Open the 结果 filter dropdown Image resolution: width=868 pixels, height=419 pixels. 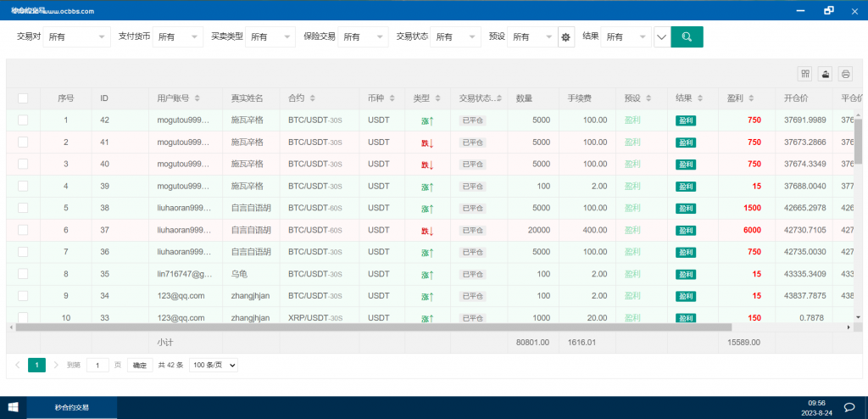coord(626,37)
